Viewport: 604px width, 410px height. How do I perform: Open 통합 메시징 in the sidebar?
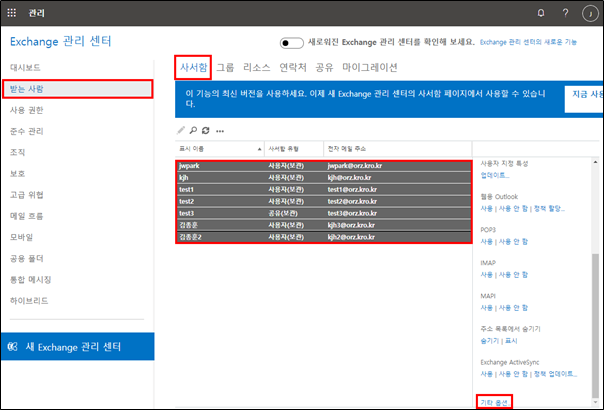point(31,280)
